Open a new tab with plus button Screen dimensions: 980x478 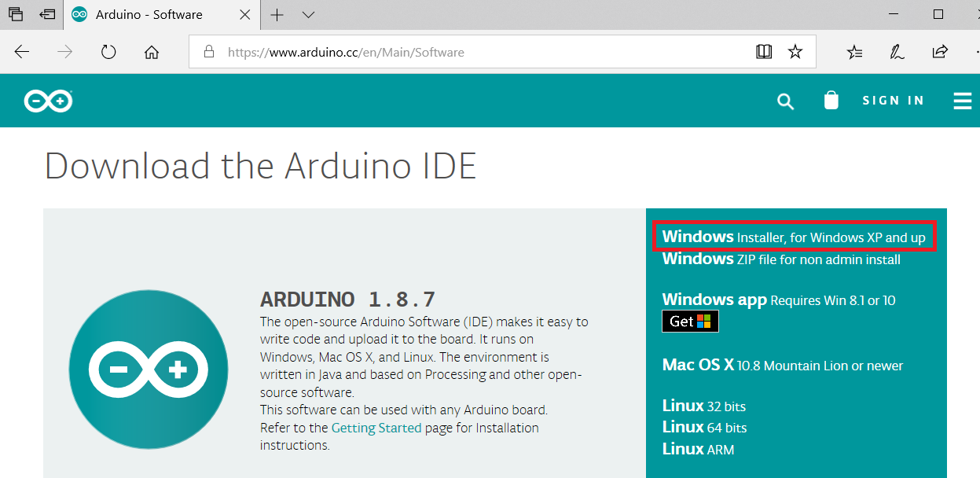click(x=277, y=14)
